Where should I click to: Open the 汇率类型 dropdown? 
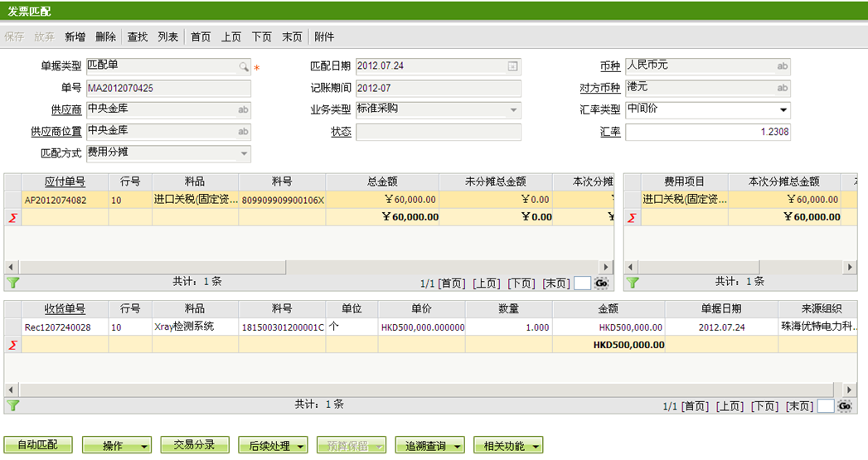click(x=783, y=110)
